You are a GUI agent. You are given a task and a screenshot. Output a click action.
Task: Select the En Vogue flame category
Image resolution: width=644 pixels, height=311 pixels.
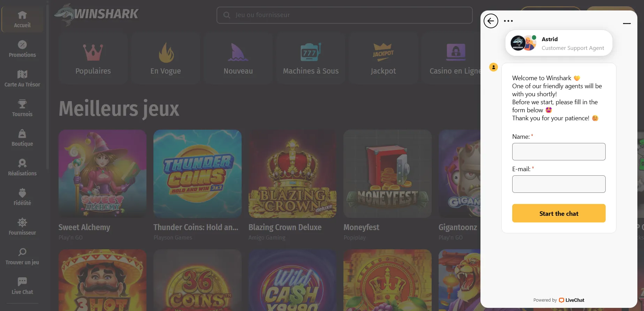click(x=166, y=58)
